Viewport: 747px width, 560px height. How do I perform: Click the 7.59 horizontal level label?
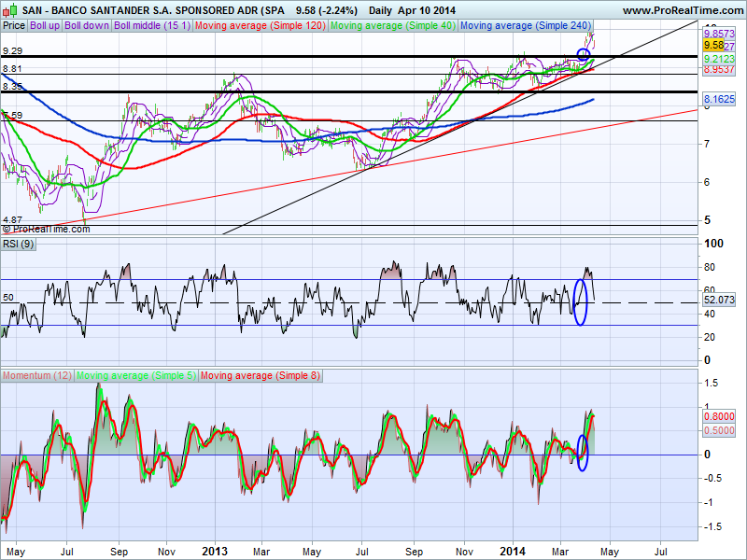coord(12,115)
